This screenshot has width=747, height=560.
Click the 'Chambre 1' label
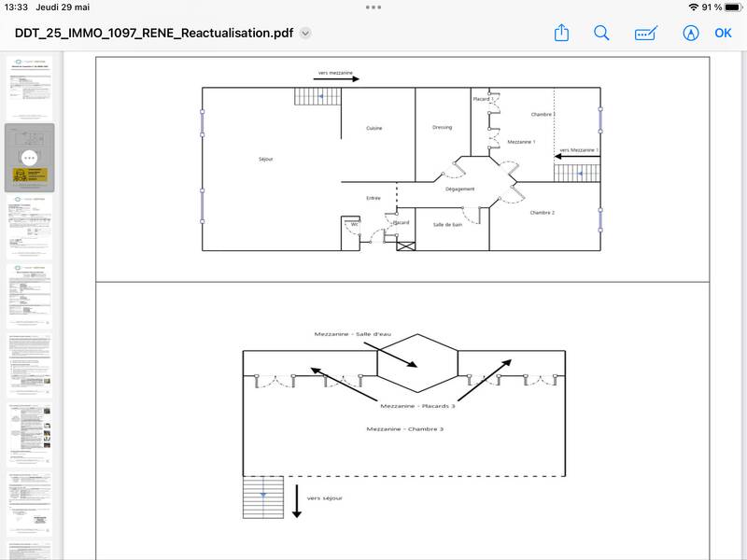(543, 114)
